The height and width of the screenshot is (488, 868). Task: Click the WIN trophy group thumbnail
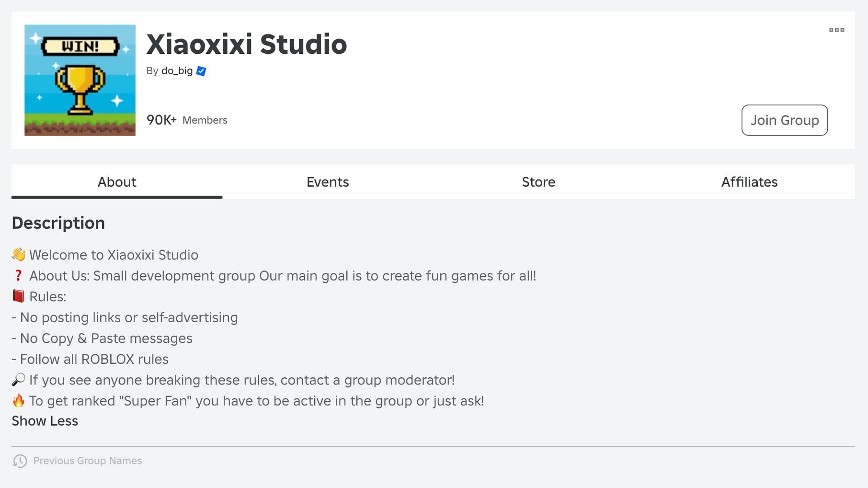(80, 80)
